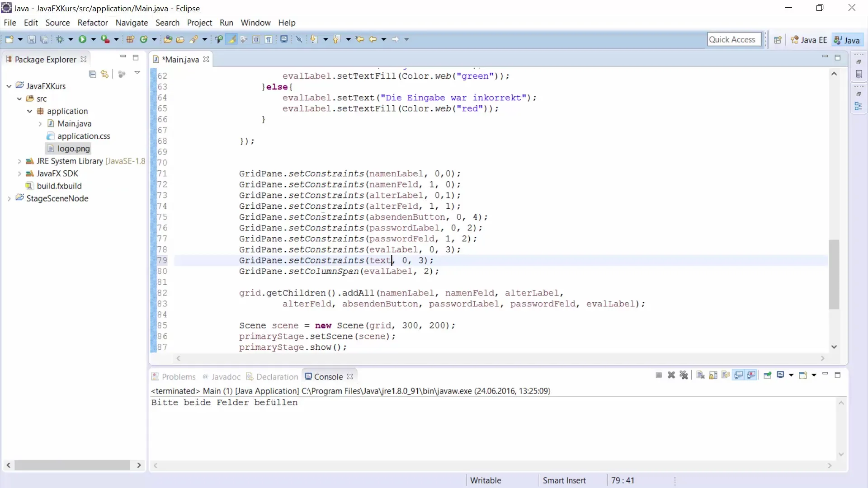Click Collapse All in Package Explorer

pos(92,74)
